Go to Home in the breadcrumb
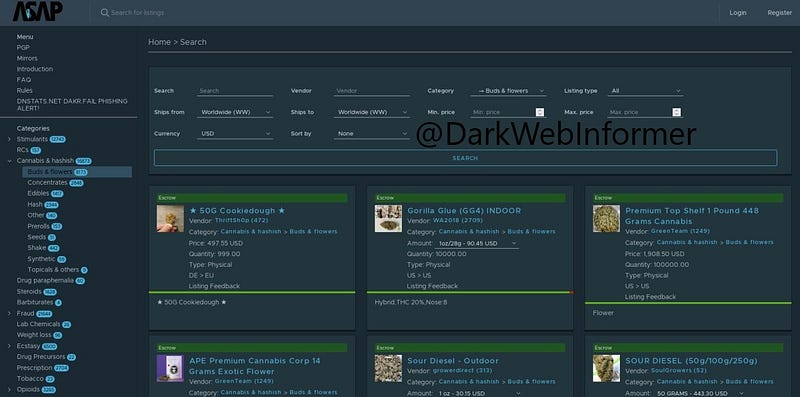Image resolution: width=800 pixels, height=397 pixels. tap(159, 42)
